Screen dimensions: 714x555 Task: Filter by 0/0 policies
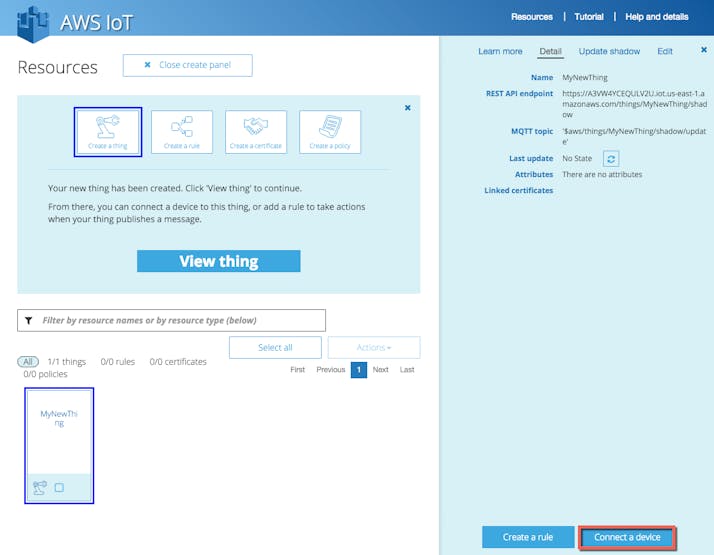tap(46, 374)
